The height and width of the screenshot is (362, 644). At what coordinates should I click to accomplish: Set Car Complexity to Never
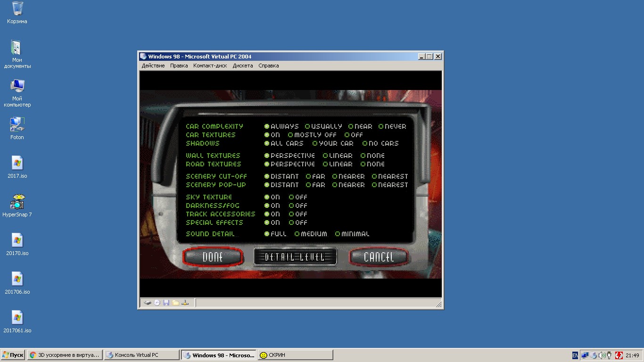[x=392, y=126]
